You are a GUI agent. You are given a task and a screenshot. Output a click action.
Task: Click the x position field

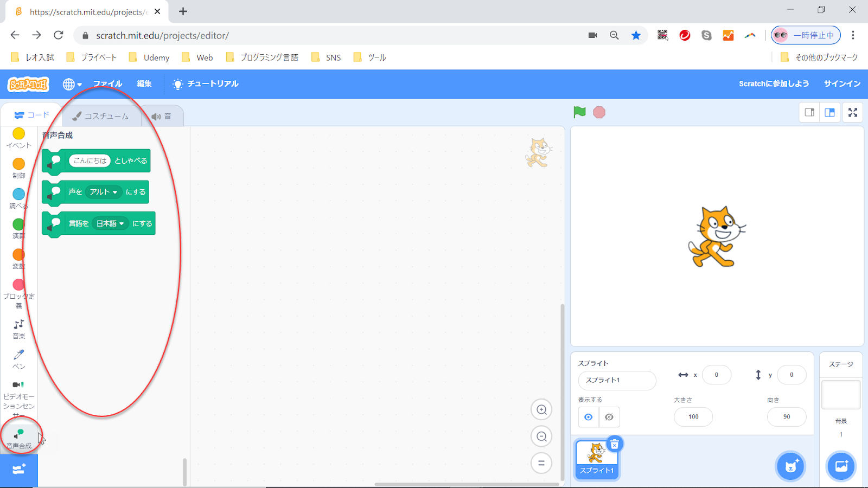pyautogui.click(x=716, y=375)
